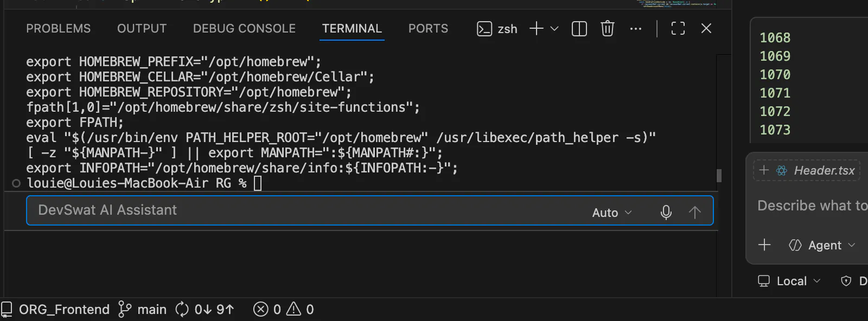This screenshot has width=868, height=321.
Task: Open the Agent mode dropdown
Action: (x=822, y=245)
